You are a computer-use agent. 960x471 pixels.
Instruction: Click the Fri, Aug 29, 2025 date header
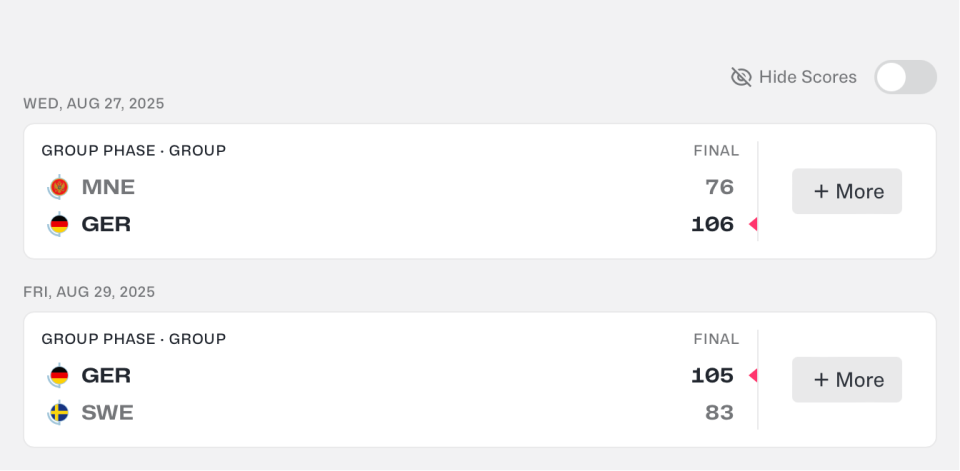(x=89, y=292)
